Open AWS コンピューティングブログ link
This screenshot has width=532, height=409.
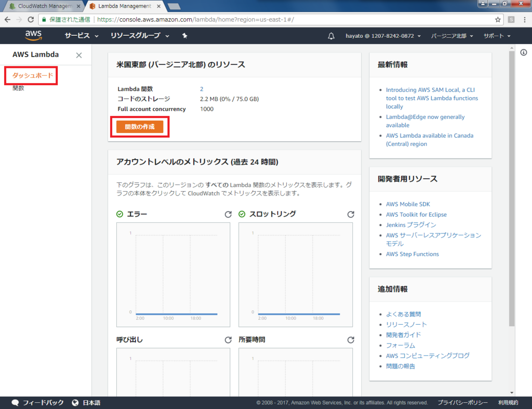[x=428, y=355]
